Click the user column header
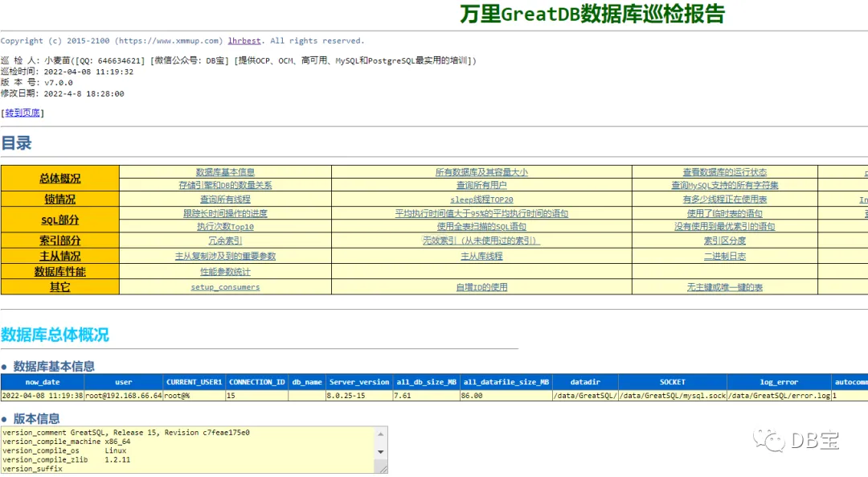Viewport: 868px width, 477px height. pos(124,382)
